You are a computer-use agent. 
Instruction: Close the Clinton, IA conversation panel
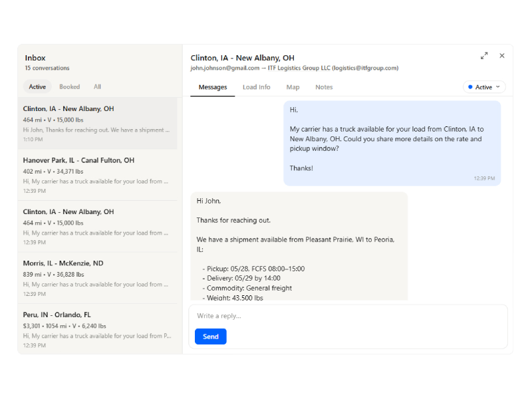[502, 56]
